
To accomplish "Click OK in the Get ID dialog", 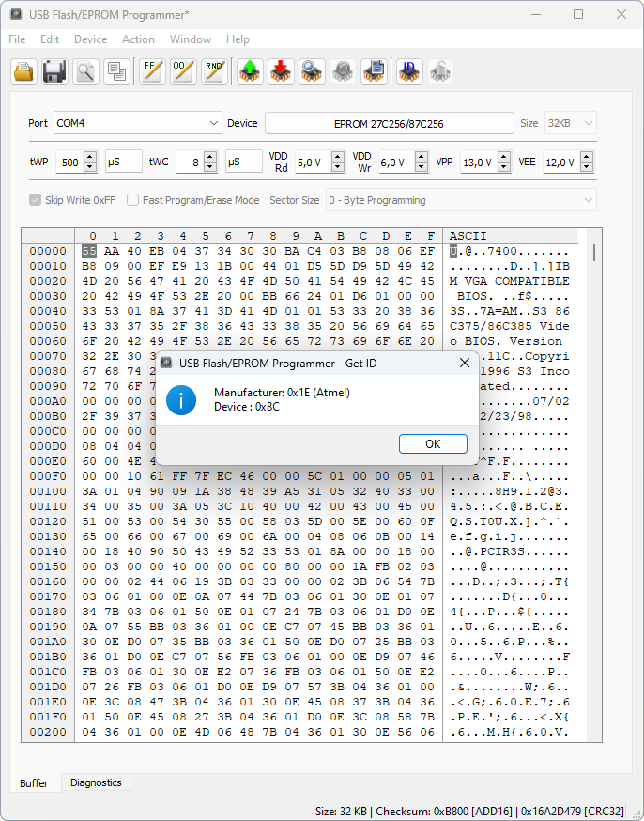I will (433, 444).
